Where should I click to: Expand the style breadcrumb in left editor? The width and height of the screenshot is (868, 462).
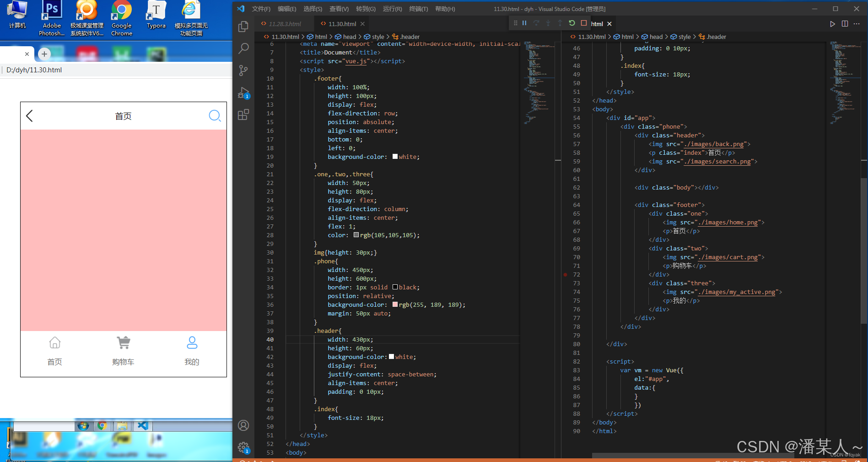pos(378,37)
